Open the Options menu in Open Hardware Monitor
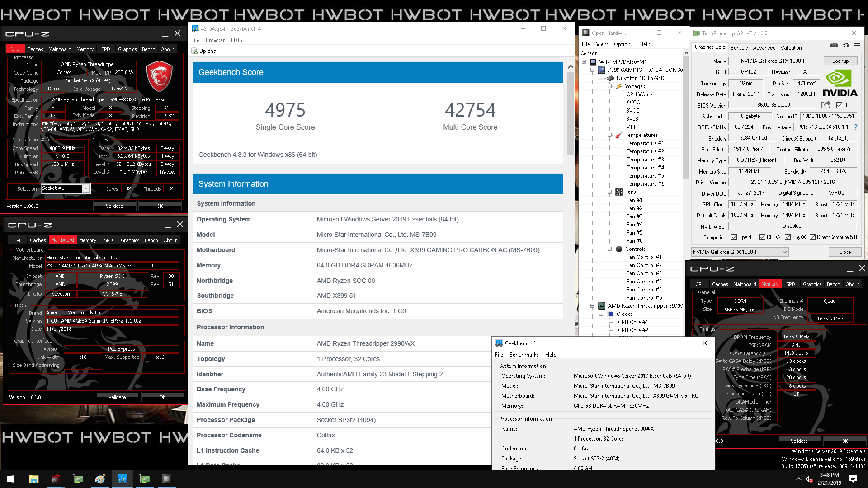 623,44
